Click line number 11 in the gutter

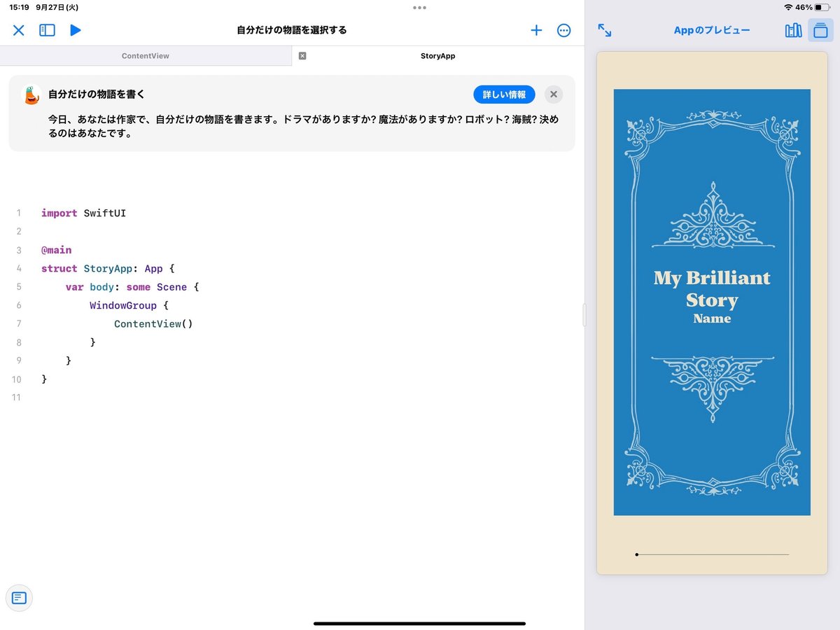[17, 398]
